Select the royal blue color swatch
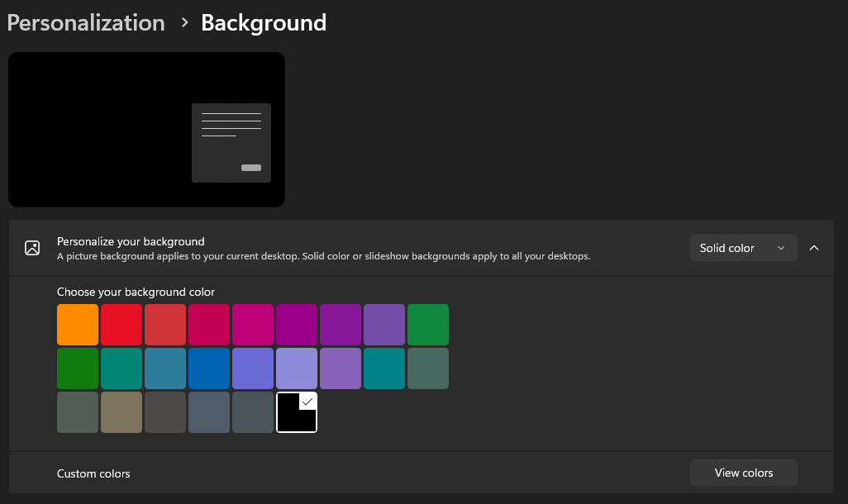848x504 pixels. [x=209, y=368]
